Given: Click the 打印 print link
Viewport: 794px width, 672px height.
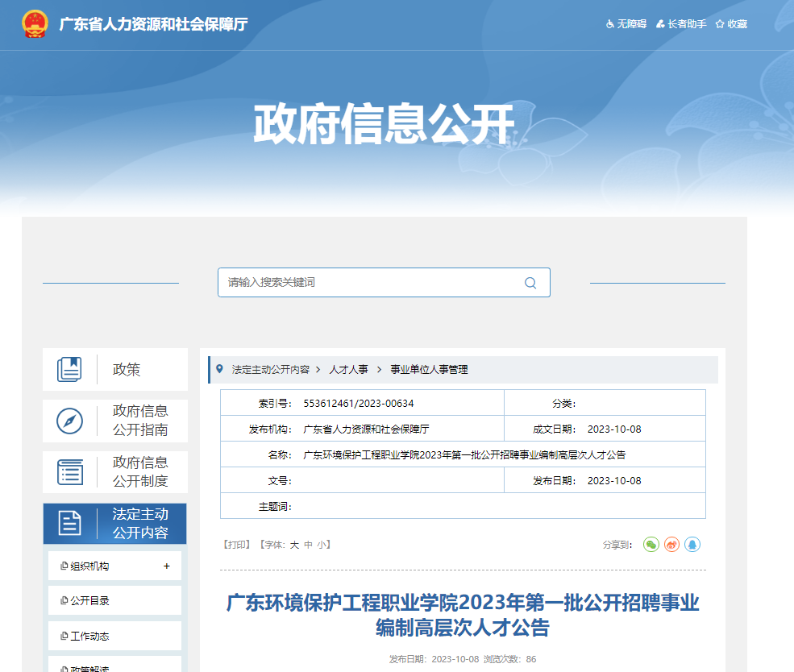Looking at the screenshot, I should (x=237, y=545).
